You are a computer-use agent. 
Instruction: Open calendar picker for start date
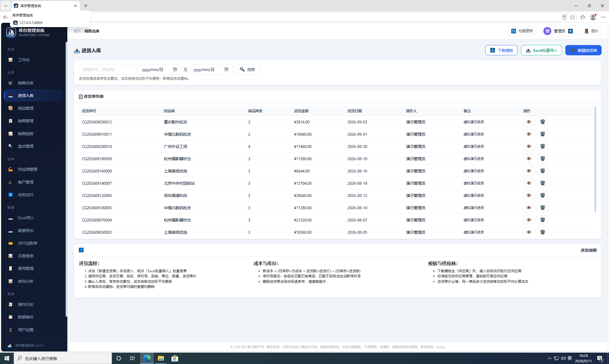(x=175, y=69)
